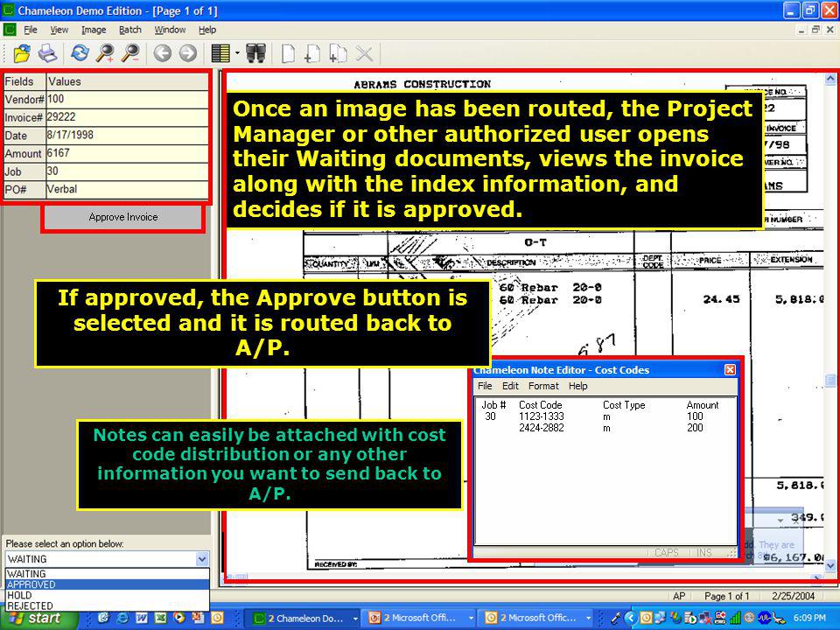Open the dropdown arrow beside grid icon
This screenshot has width=840, height=630.
coord(237,53)
